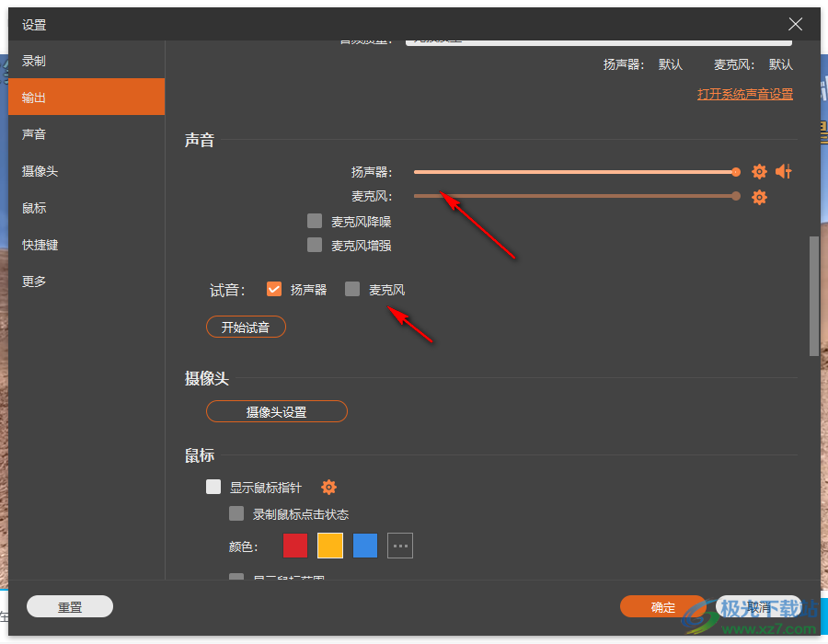
Task: Open speaker settings gear icon
Action: point(759,171)
